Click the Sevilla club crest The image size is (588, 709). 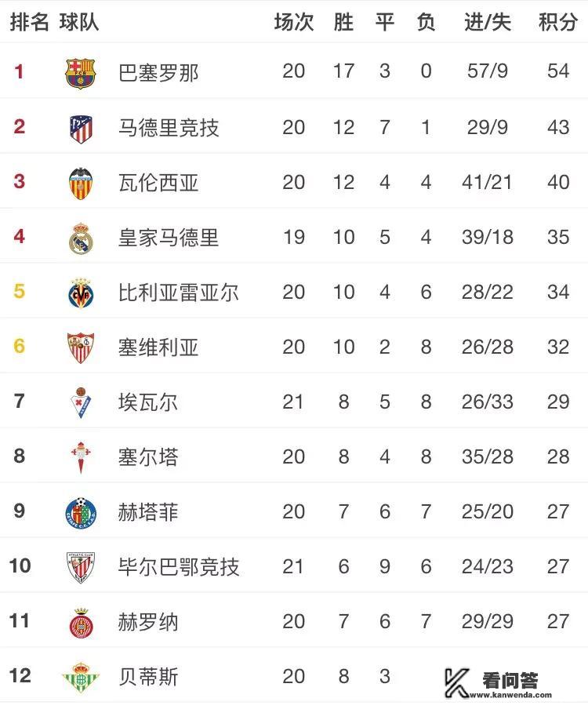click(81, 347)
